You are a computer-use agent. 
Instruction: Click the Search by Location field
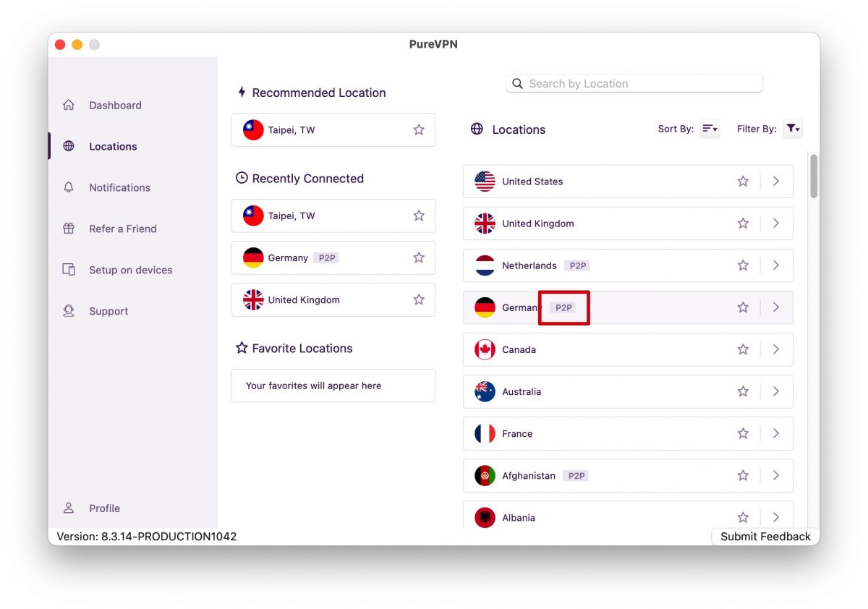pyautogui.click(x=634, y=84)
